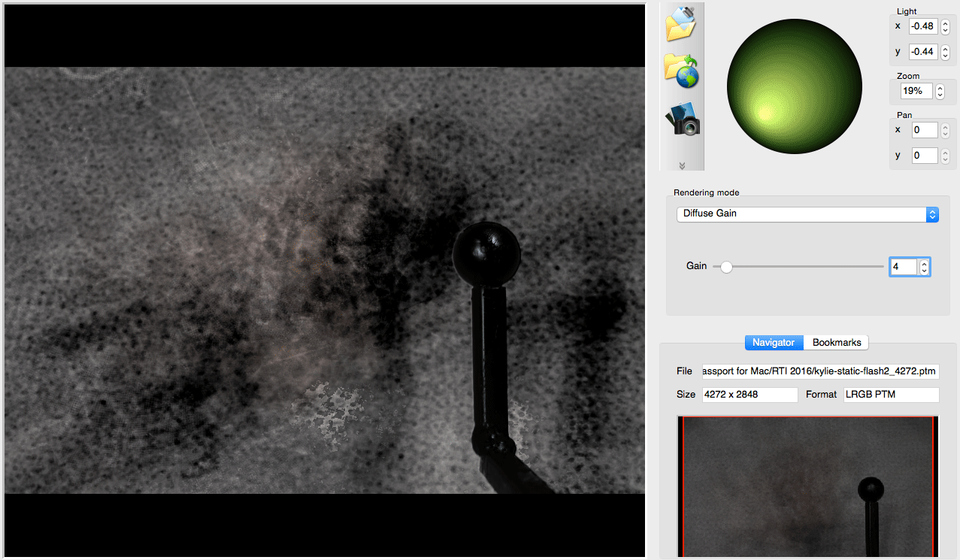Click the Zoom percentage field
The width and height of the screenshot is (960, 560).
click(916, 91)
